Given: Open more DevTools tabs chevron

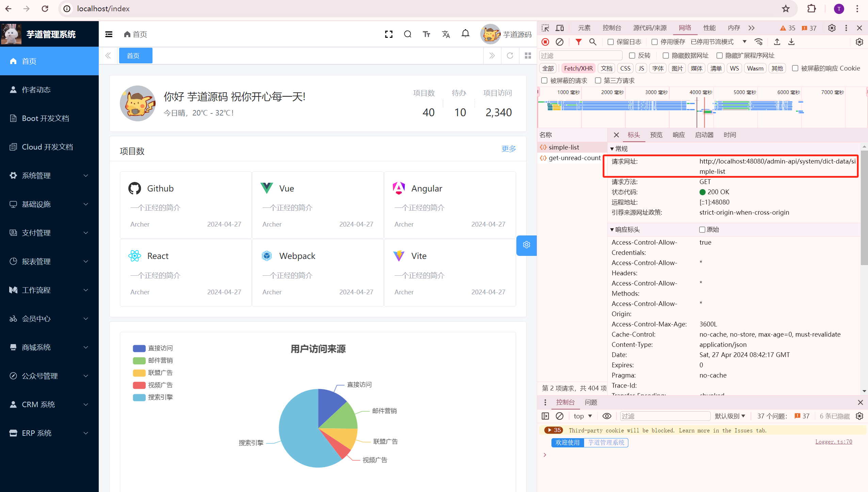Looking at the screenshot, I should 752,28.
